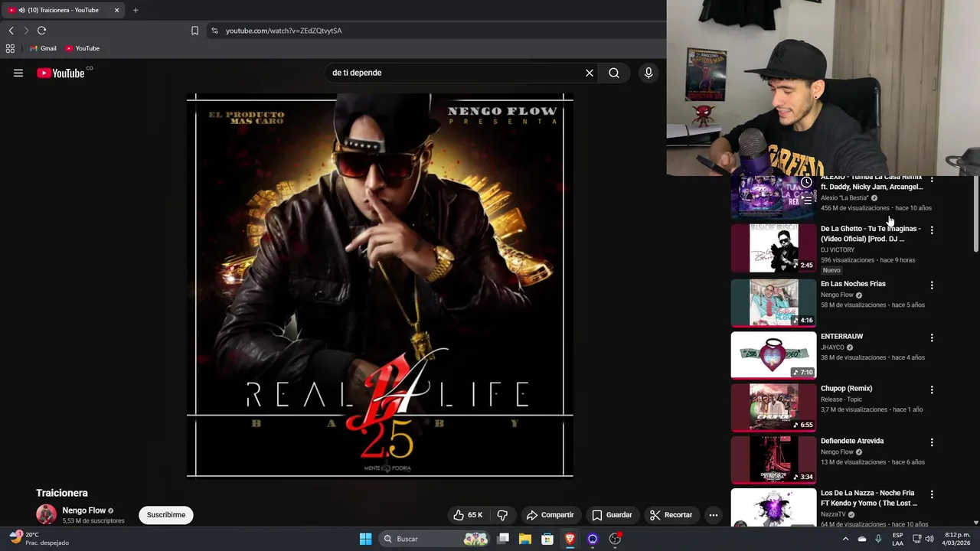Open the YouTube bookmark in bookmarks bar
Viewport: 980px width, 551px height.
point(82,48)
